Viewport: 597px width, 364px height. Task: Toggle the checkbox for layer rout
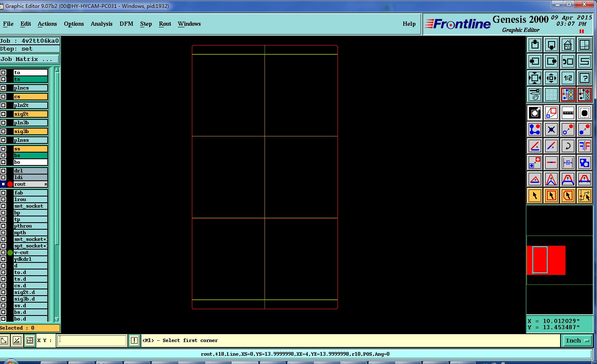coord(3,184)
